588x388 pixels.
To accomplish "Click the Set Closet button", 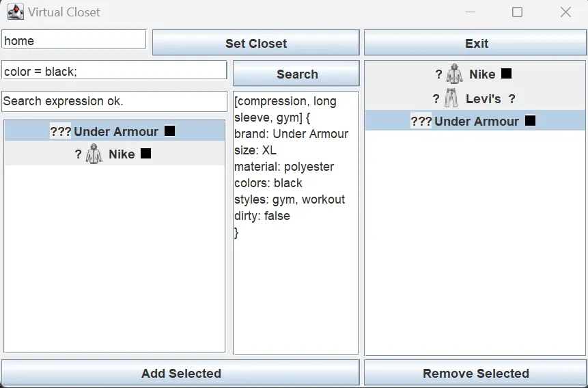I will (255, 43).
